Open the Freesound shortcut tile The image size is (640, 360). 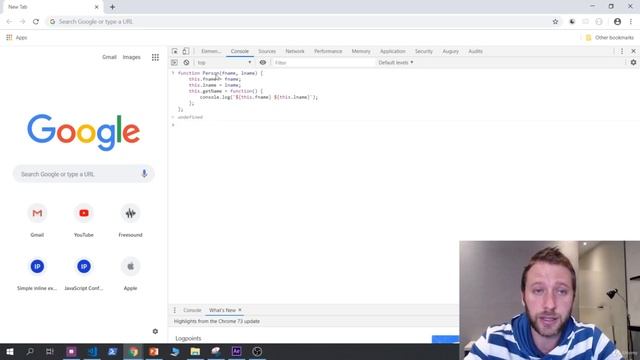coord(130,220)
